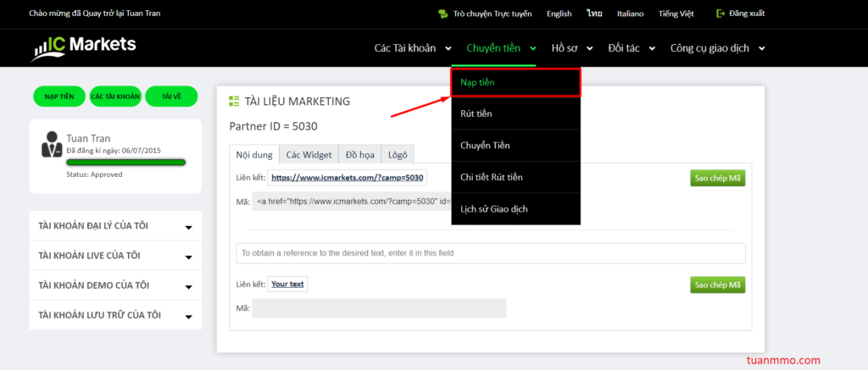868x370 pixels.
Task: Click the Đã đăng kí ngày: 06/07/2015 text
Action: (x=114, y=151)
